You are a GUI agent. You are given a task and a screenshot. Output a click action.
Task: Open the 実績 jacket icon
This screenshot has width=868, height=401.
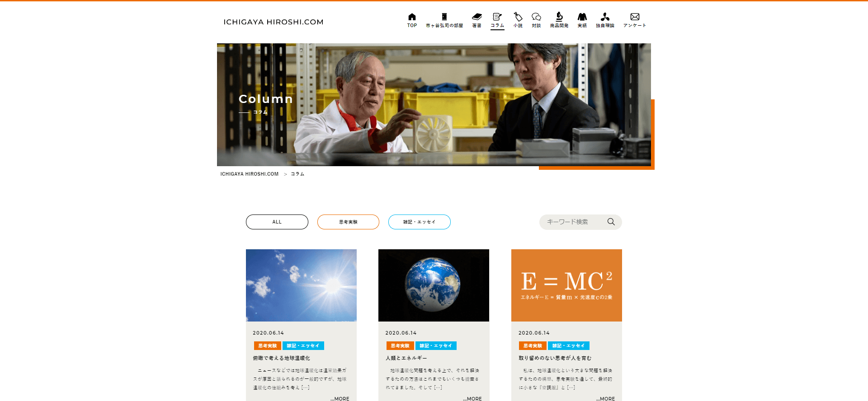click(x=582, y=17)
